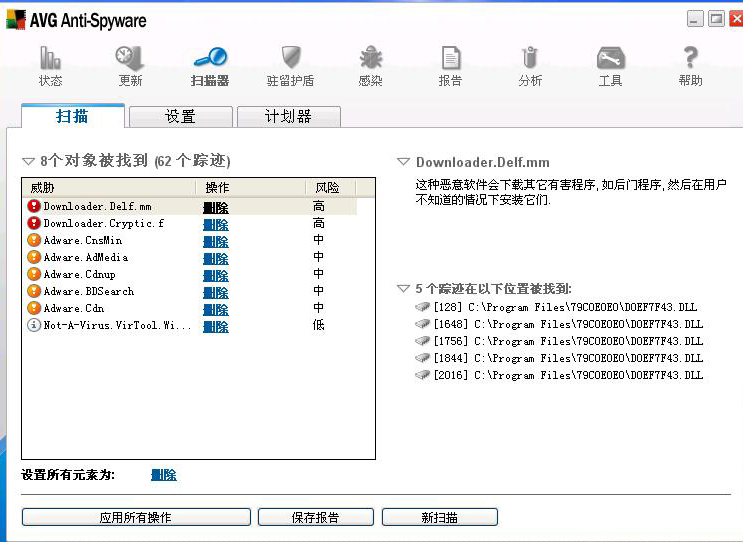Select the Adware.AdMedia threat name
The width and height of the screenshot is (743, 542).
pyautogui.click(x=86, y=257)
